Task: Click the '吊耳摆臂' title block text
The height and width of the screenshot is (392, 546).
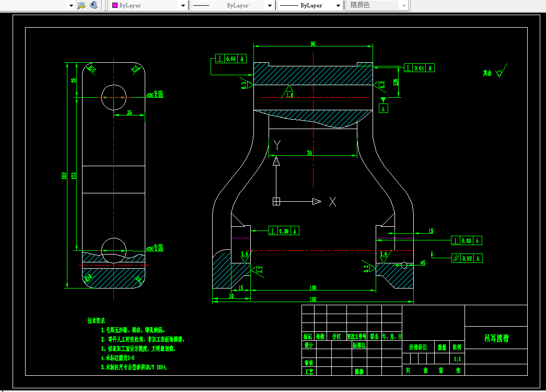Action: [x=496, y=338]
